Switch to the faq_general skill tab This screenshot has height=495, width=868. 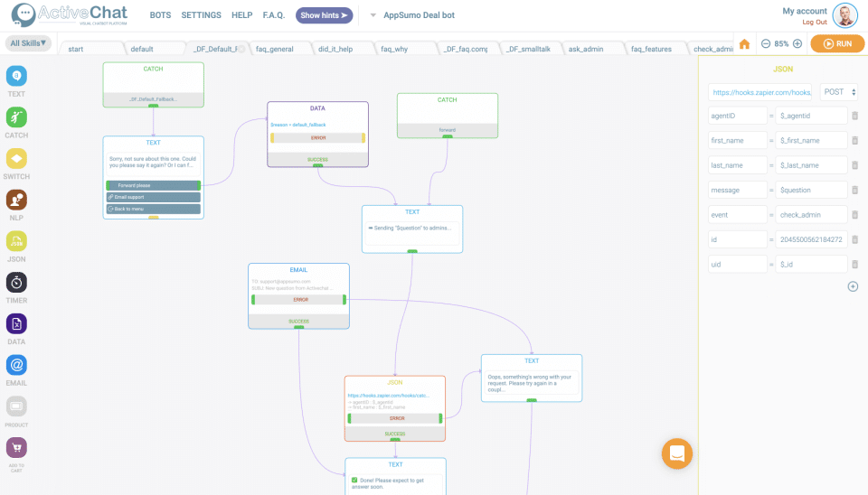click(x=275, y=49)
